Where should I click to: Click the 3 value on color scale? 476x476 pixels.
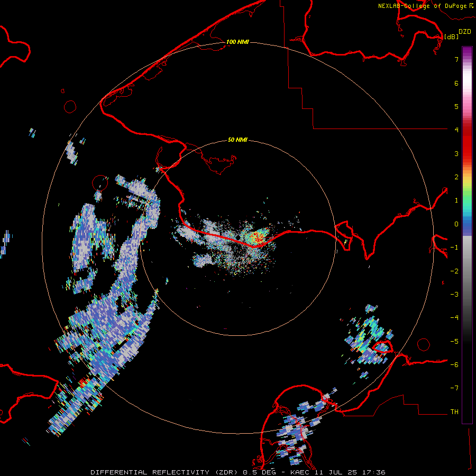tap(456, 153)
